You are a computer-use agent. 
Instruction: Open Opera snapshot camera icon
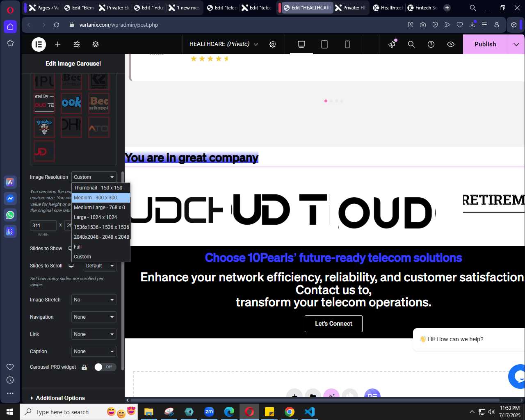point(423,25)
